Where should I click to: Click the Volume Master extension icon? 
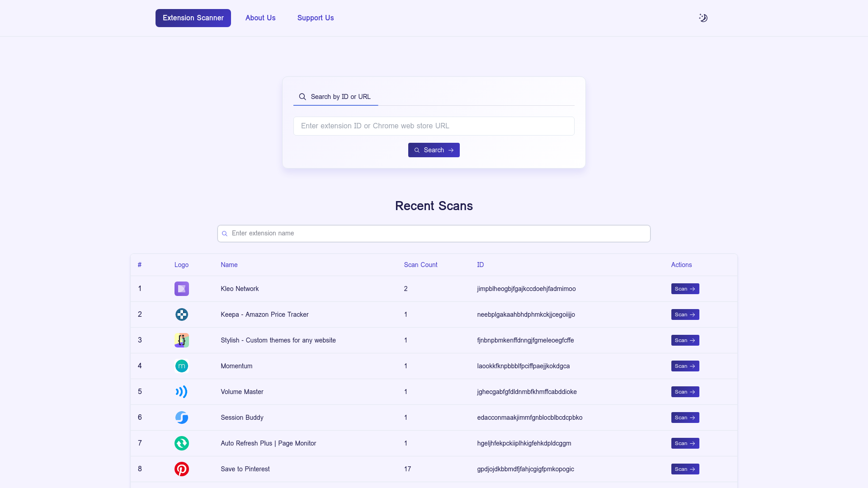[x=182, y=391]
